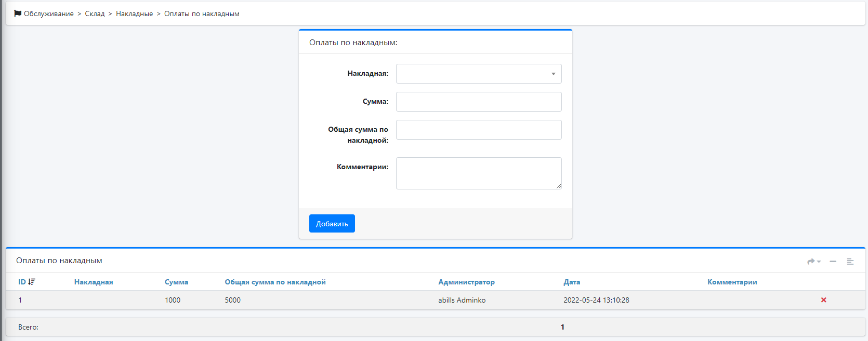Sort by Общая сумма по накладной header
868x341 pixels.
(275, 282)
